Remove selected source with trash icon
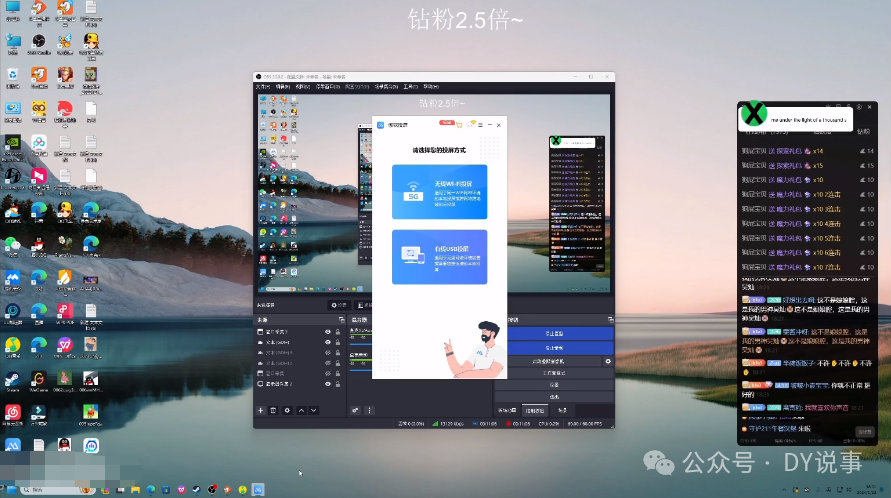The image size is (891, 498). pyautogui.click(x=273, y=410)
